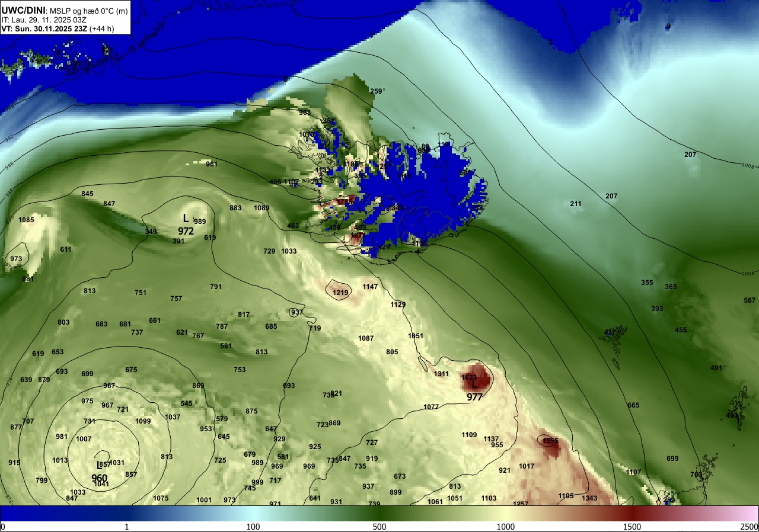The height and width of the screenshot is (532, 759).
Task: Click the 491 height value
Action: (716, 368)
